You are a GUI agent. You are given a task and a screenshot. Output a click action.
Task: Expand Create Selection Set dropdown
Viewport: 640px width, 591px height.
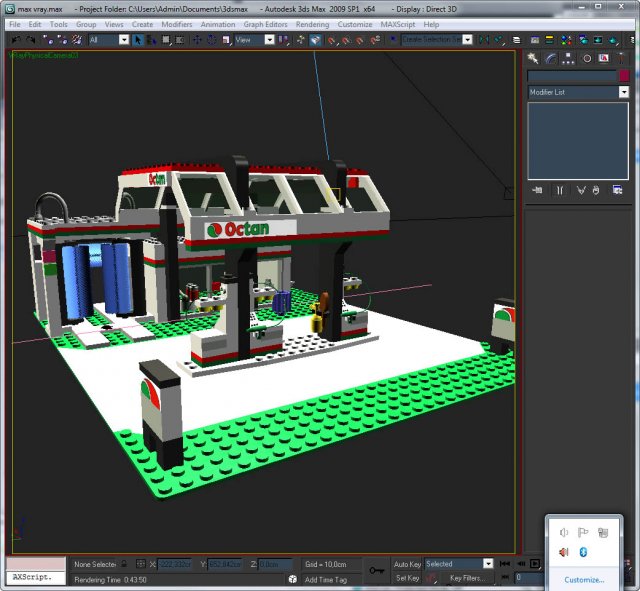coord(468,40)
